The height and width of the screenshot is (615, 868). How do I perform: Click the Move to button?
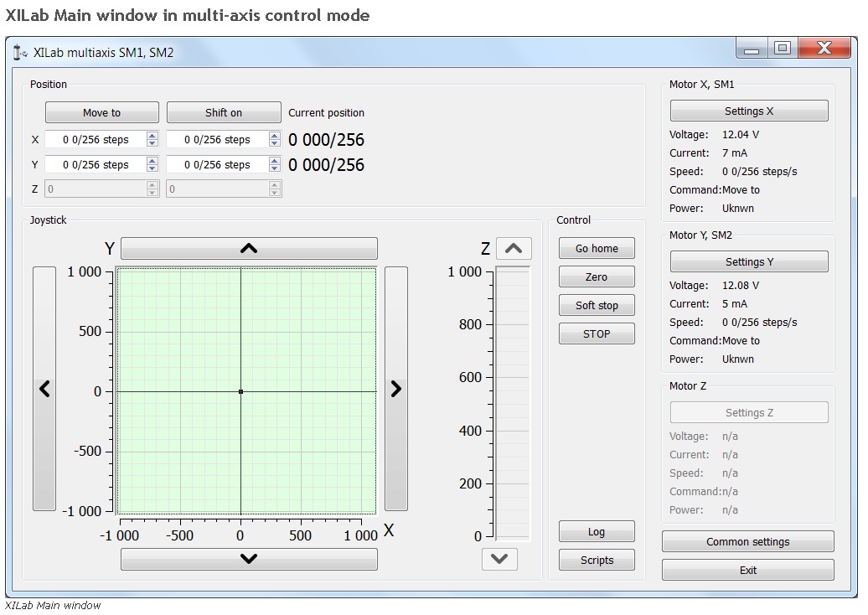pos(101,111)
